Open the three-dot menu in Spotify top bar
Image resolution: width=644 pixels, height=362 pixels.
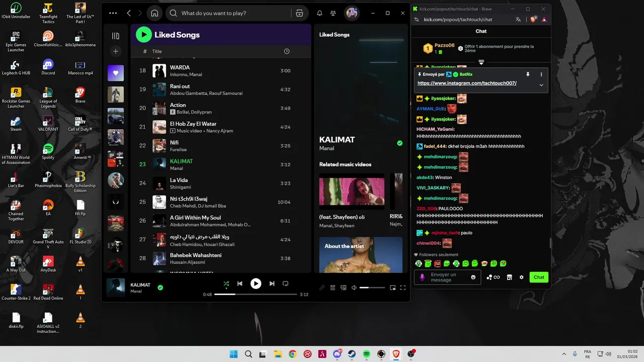pyautogui.click(x=113, y=13)
